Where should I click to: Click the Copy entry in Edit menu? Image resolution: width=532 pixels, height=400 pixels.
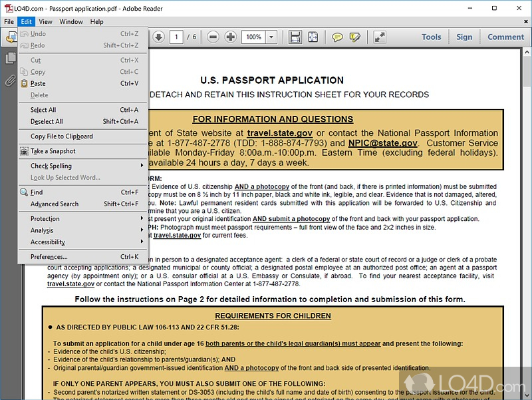[83, 72]
